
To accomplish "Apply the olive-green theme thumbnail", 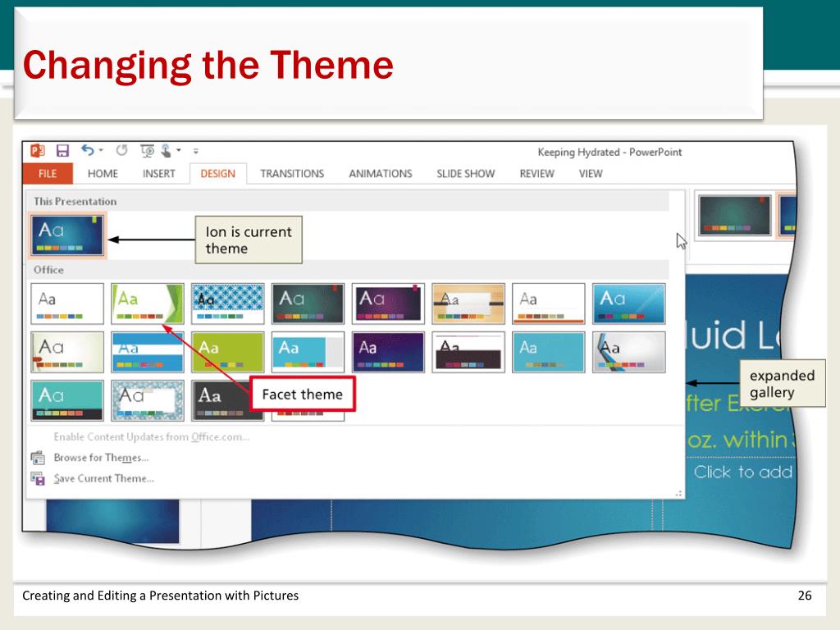I will click(228, 352).
